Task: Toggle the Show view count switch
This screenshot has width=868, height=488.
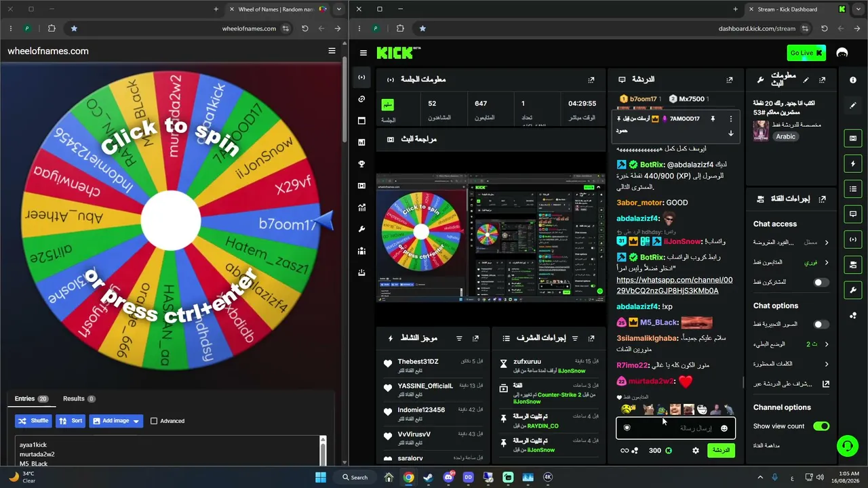Action: 821,426
